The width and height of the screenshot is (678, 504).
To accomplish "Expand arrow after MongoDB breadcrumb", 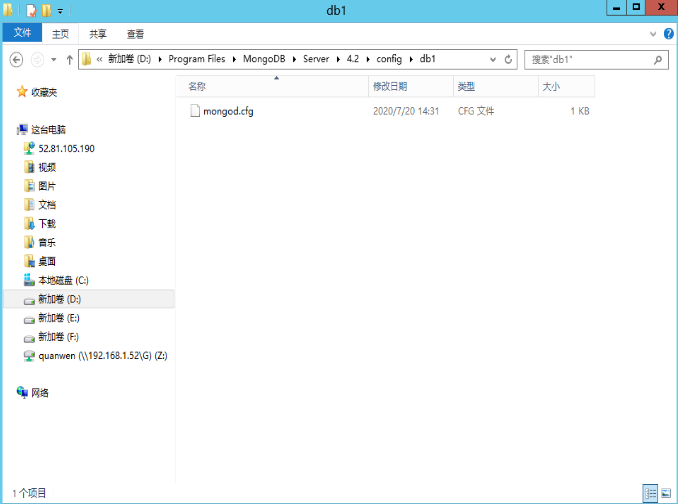I will 294,59.
